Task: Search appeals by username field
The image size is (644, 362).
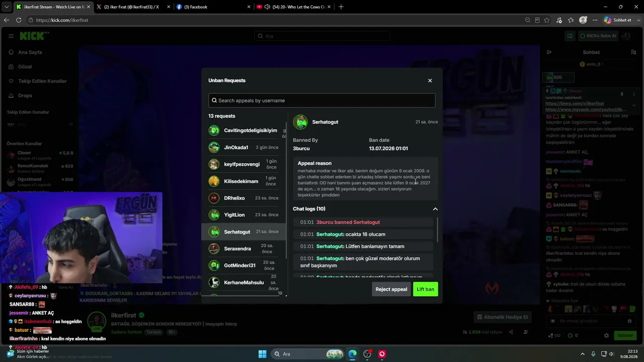Action: (322, 100)
